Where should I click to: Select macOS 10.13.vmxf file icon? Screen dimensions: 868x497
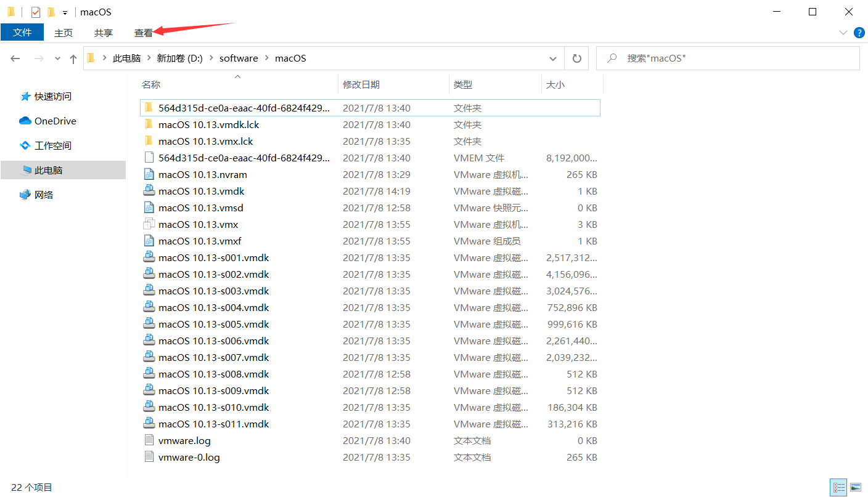tap(149, 241)
